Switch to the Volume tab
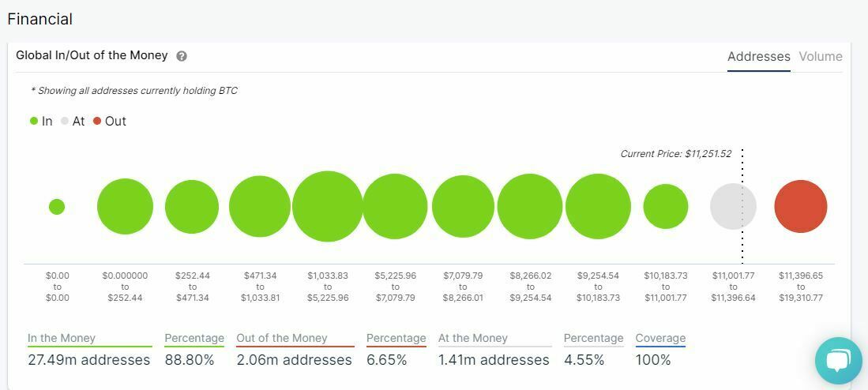 tap(820, 57)
